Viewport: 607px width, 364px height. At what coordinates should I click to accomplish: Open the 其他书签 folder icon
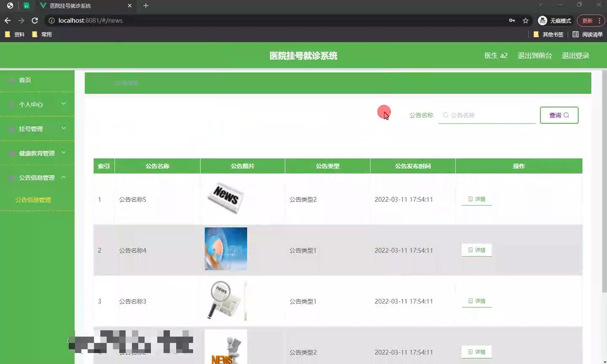click(x=535, y=34)
